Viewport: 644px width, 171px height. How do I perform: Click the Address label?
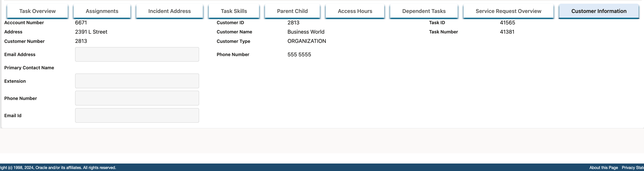pos(13,32)
